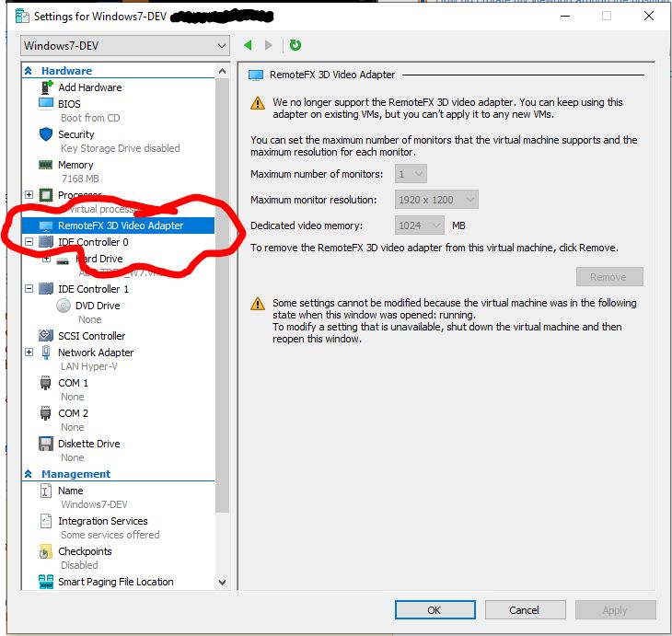Click the BIOS monitor icon
The image size is (672, 636).
(46, 103)
